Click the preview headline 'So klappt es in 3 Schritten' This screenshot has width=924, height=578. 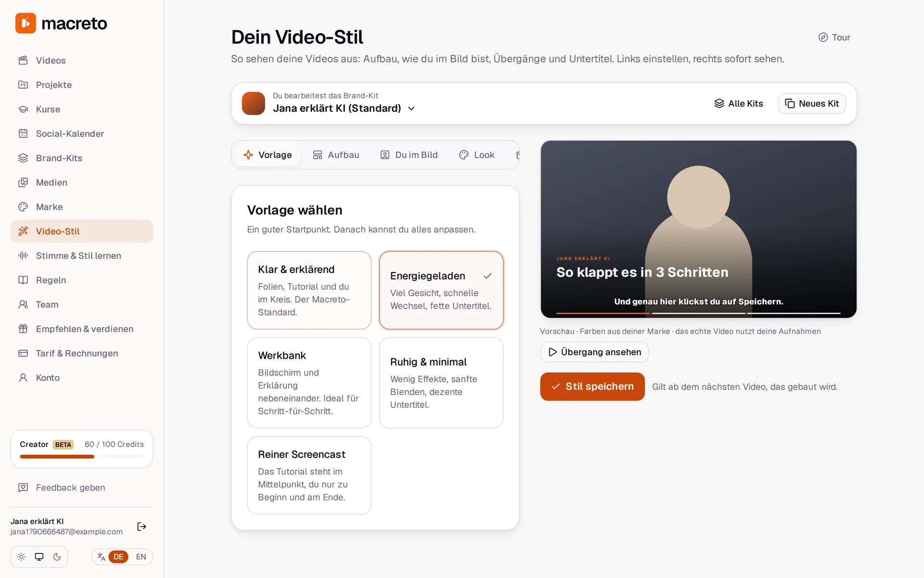pos(642,272)
